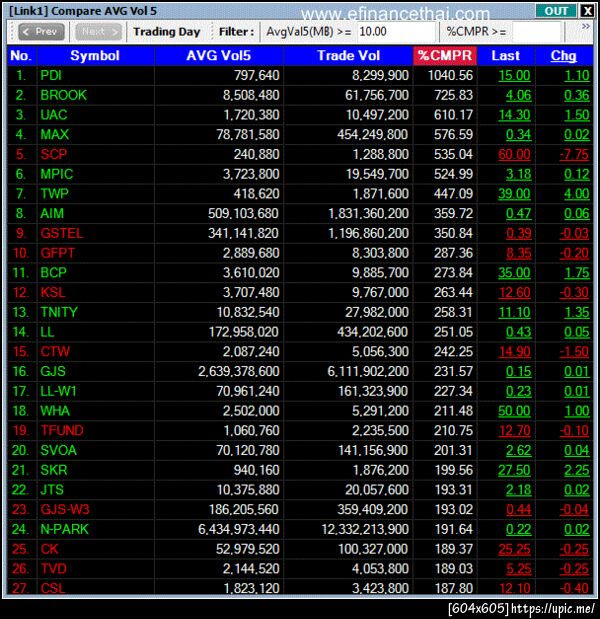Image resolution: width=600 pixels, height=619 pixels.
Task: Select the KSL symbol
Action: (53, 293)
